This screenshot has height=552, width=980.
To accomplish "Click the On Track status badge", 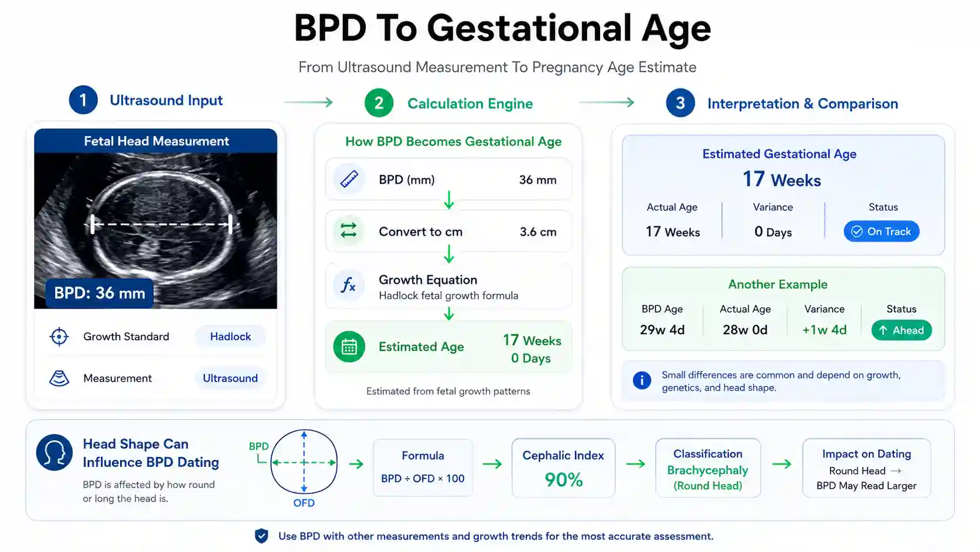I will (882, 232).
